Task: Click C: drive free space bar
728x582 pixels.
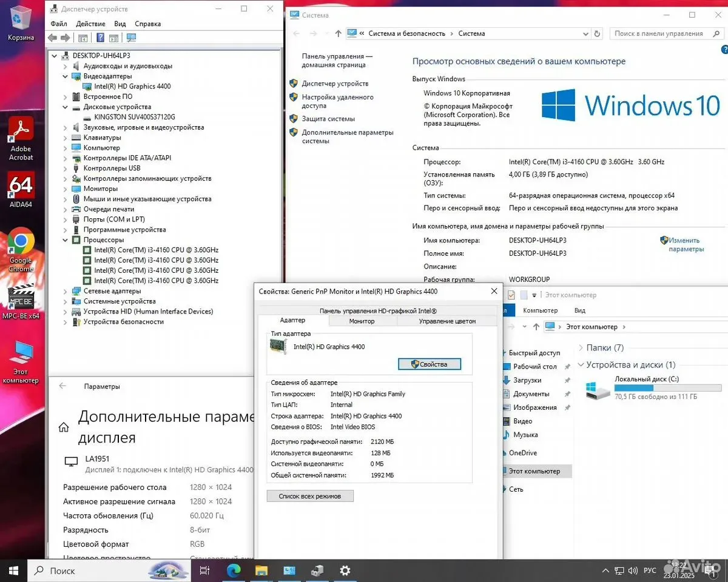Action: (x=668, y=388)
